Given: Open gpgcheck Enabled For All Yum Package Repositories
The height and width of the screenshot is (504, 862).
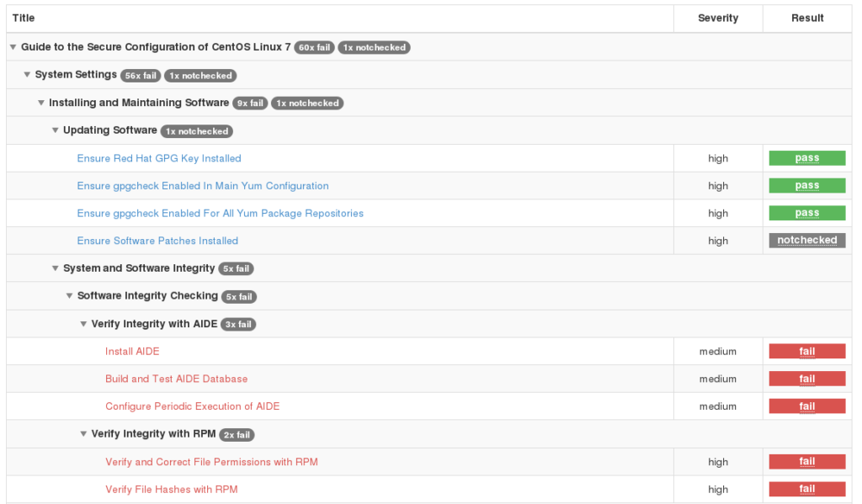Looking at the screenshot, I should click(220, 213).
